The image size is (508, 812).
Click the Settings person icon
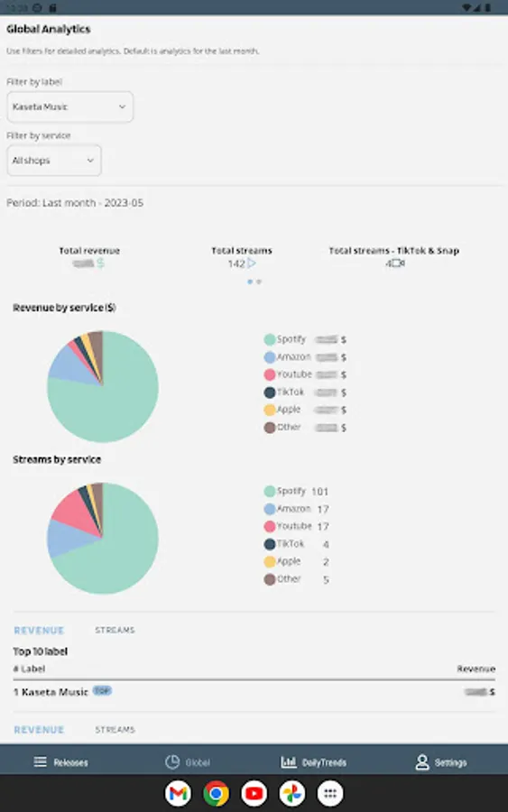pyautogui.click(x=422, y=762)
